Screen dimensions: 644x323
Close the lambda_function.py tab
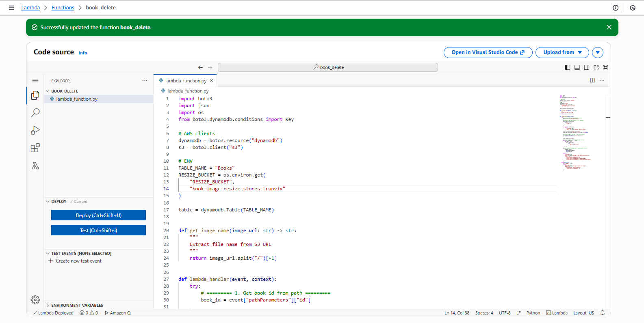[212, 81]
